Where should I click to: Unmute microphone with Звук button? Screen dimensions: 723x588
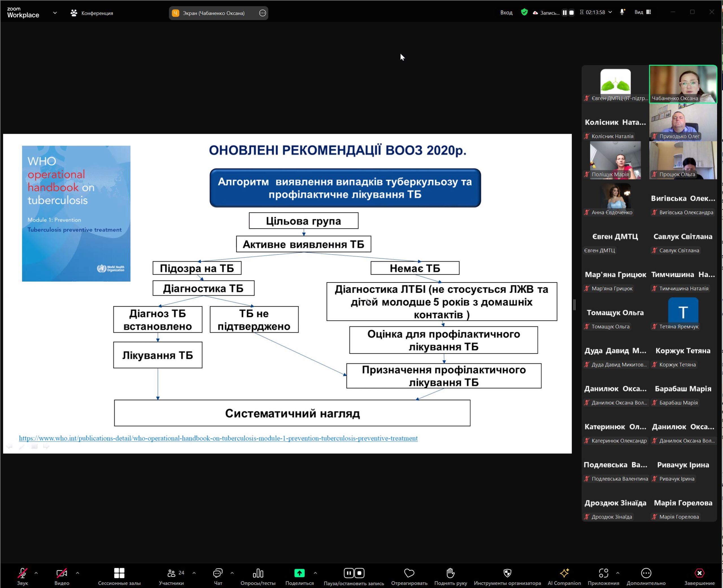[22, 576]
